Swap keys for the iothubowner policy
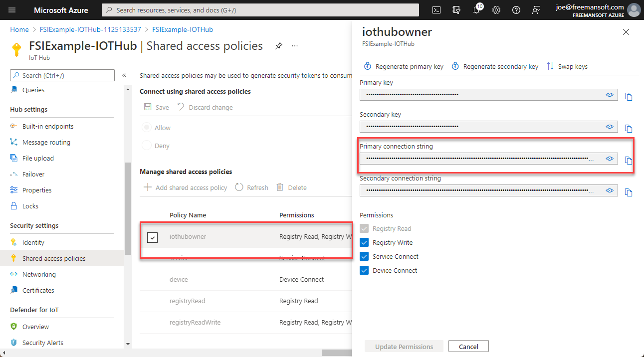Image resolution: width=644 pixels, height=357 pixels. [x=567, y=66]
